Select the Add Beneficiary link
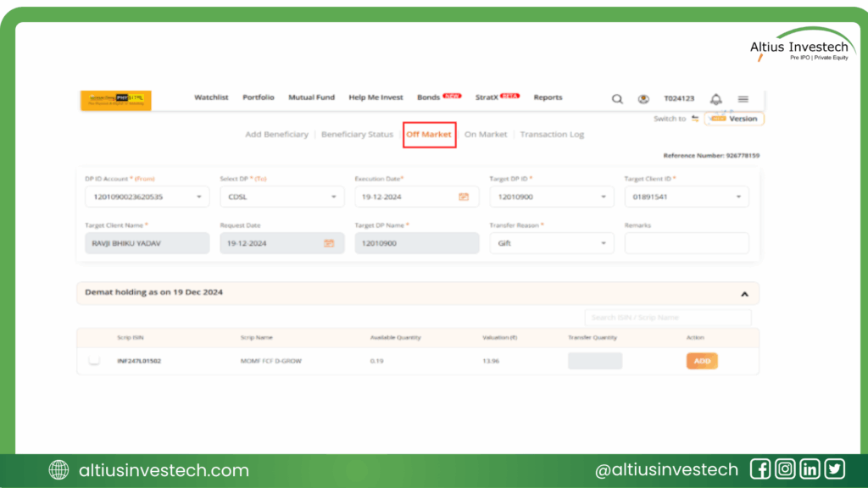Screen dimensions: 868x488 pos(276,135)
